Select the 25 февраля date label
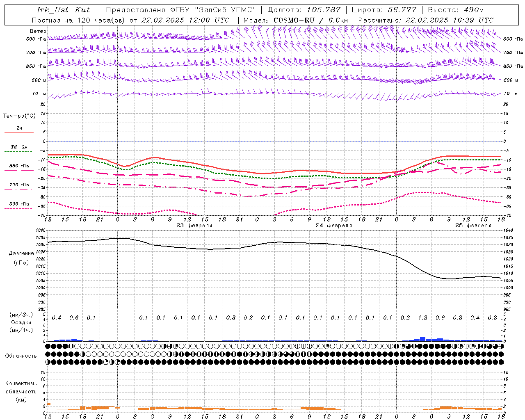The image size is (525, 420). [473, 226]
